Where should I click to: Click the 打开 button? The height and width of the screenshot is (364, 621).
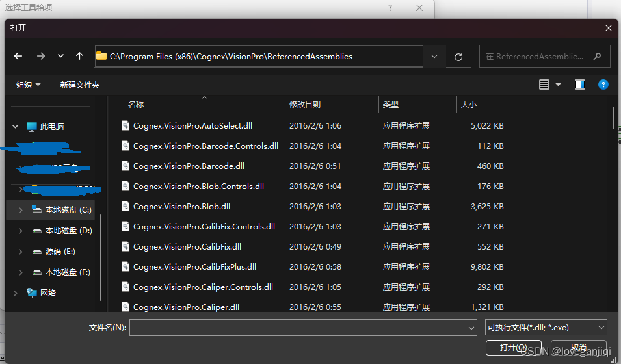(x=513, y=347)
